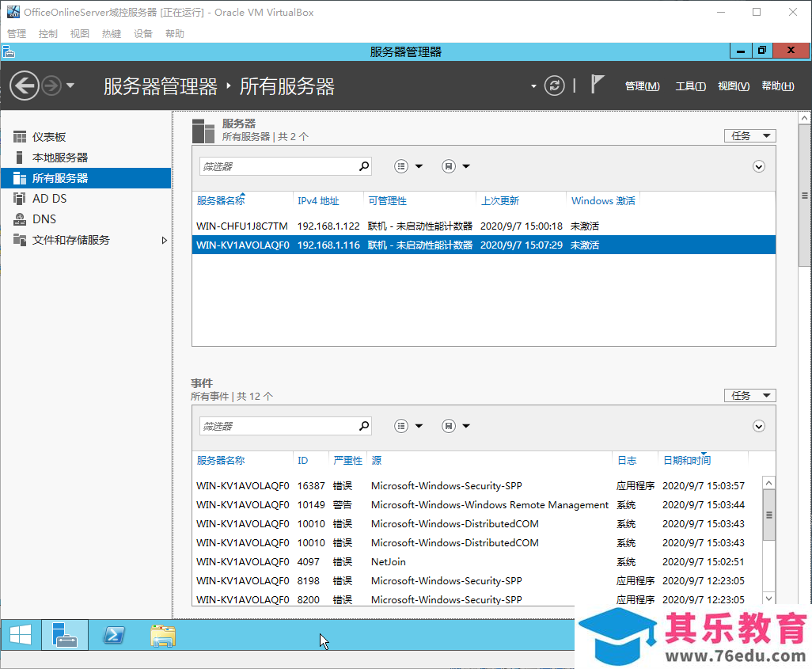Viewport: 812px width, 669px height.
Task: Click search magnifier in servers filter
Action: 364,166
